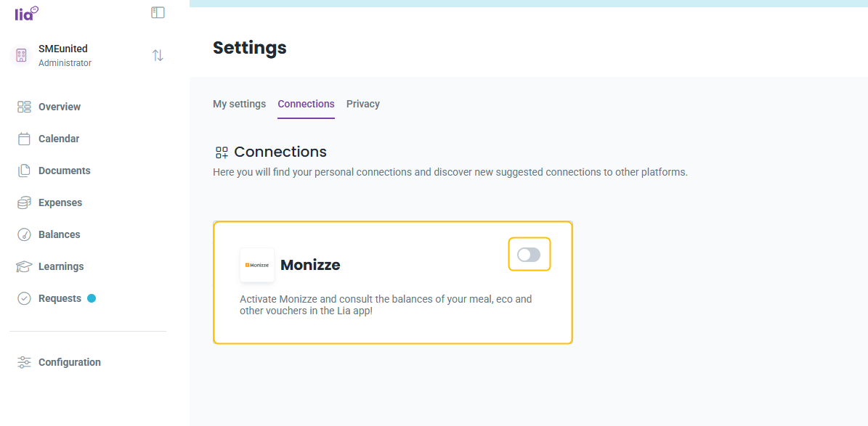
Task: Switch to the My settings tab
Action: (x=239, y=104)
